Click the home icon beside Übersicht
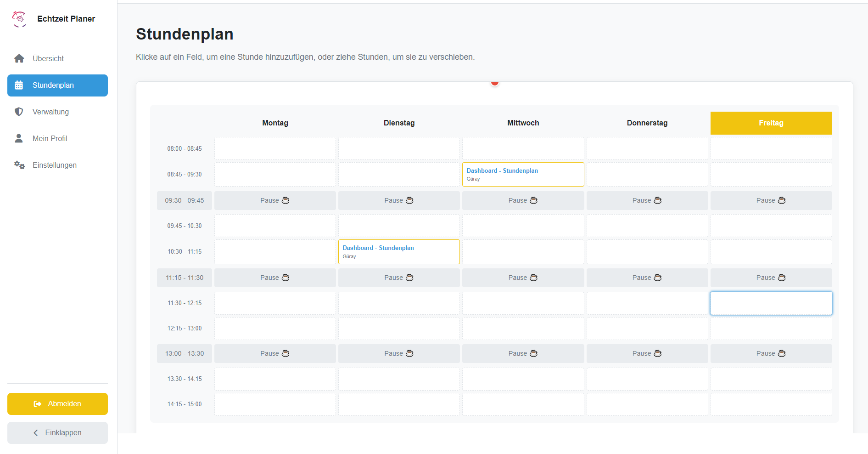868x454 pixels. pos(19,58)
